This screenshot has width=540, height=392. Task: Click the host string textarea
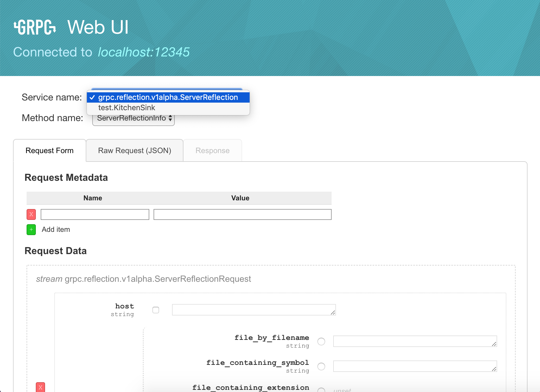coord(253,310)
